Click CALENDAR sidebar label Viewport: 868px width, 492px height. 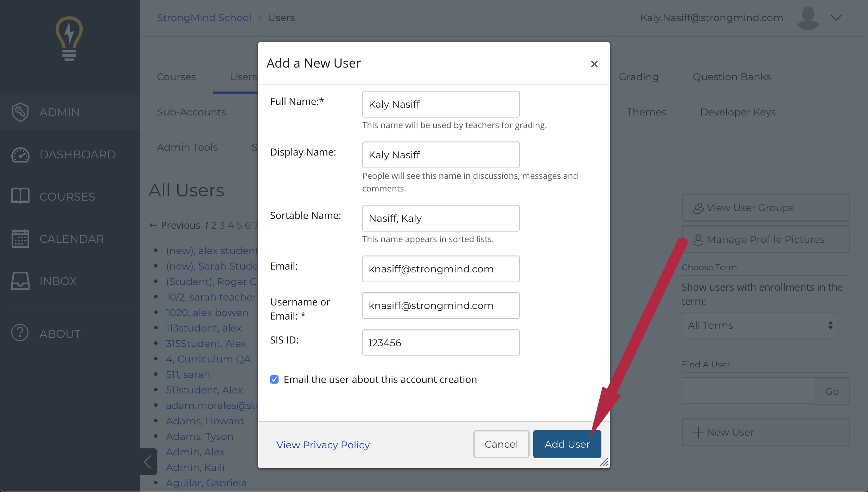tap(71, 239)
